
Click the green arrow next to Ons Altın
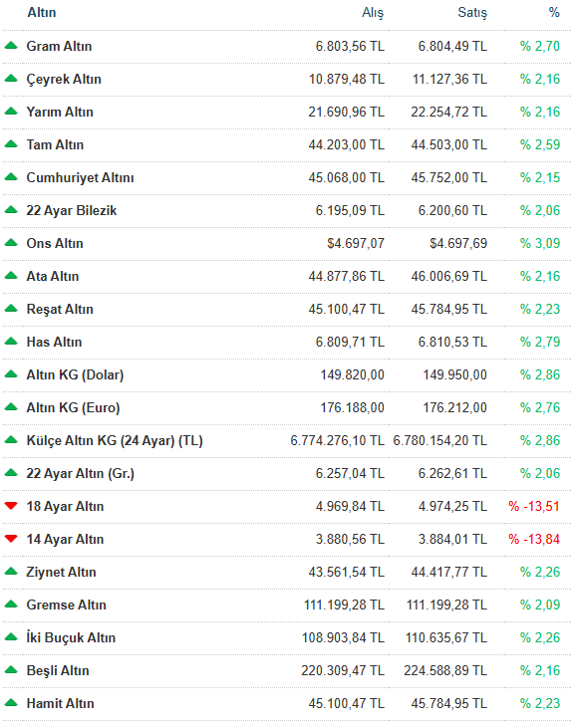click(11, 243)
